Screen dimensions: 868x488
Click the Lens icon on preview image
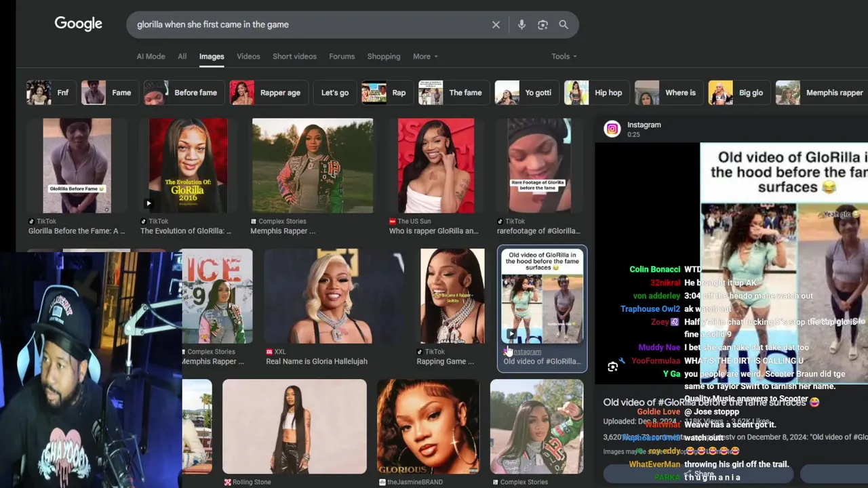click(x=612, y=367)
